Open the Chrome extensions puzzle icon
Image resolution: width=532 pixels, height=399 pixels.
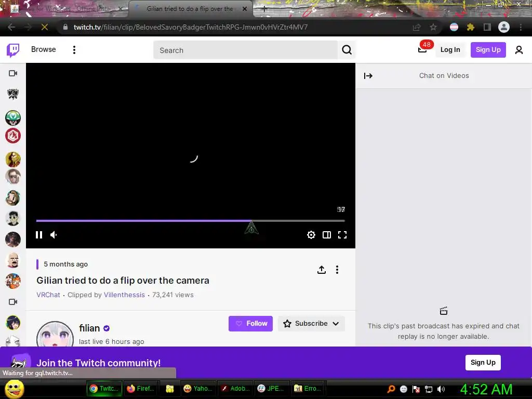(470, 27)
